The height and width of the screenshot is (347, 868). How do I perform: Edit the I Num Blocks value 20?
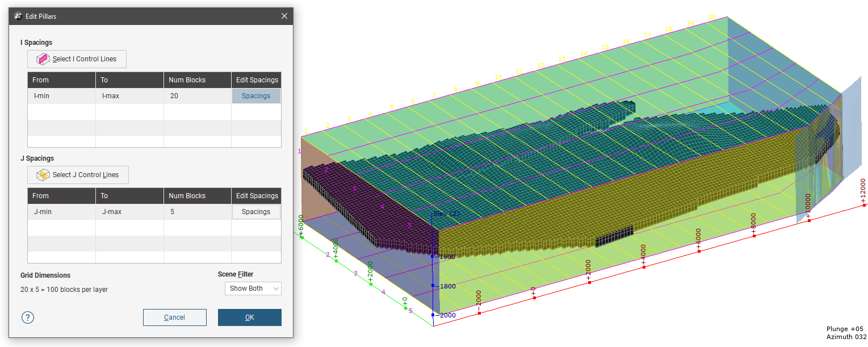(x=196, y=96)
